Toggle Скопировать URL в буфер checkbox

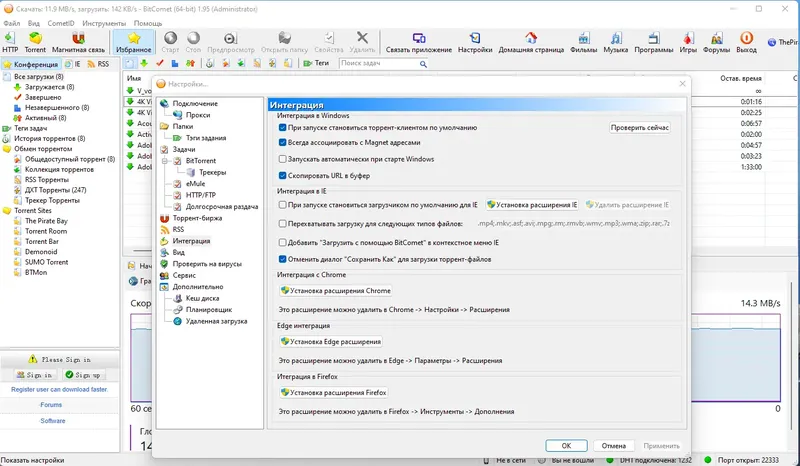point(282,176)
